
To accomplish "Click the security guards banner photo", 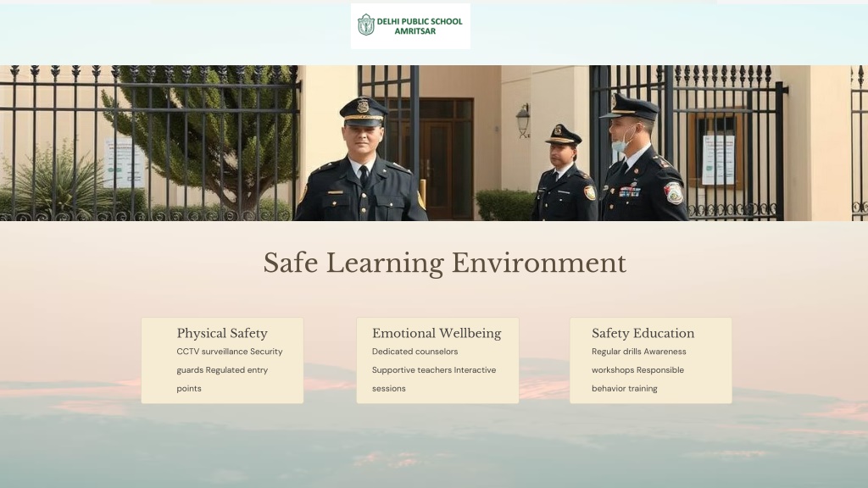I will coord(434,142).
